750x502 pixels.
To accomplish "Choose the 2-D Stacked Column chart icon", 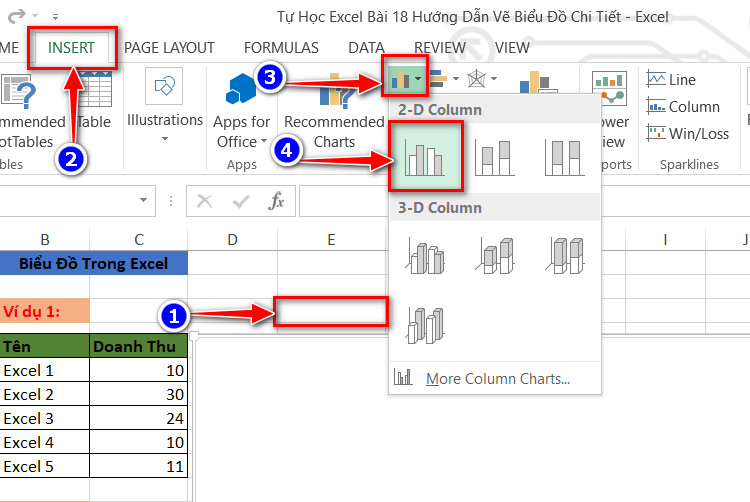I will click(x=495, y=158).
